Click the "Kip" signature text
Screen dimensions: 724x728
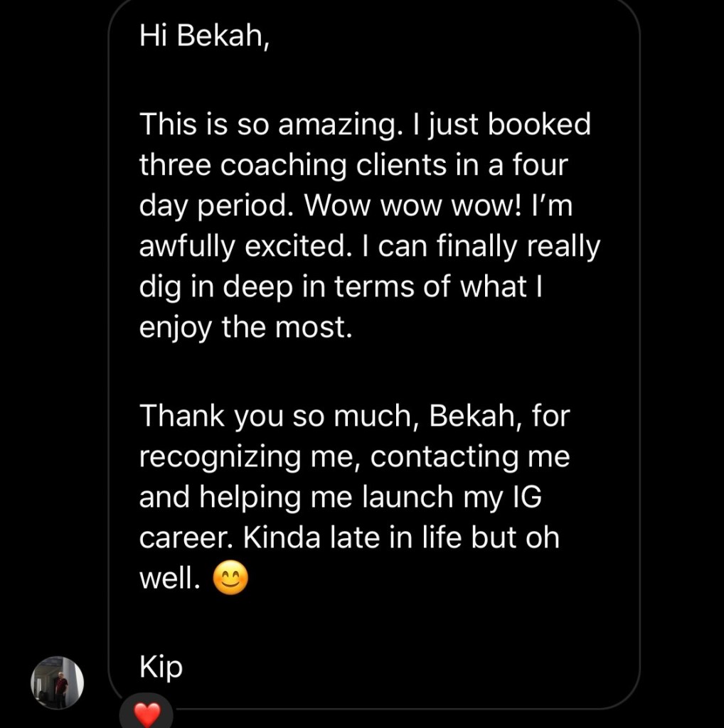(x=161, y=668)
